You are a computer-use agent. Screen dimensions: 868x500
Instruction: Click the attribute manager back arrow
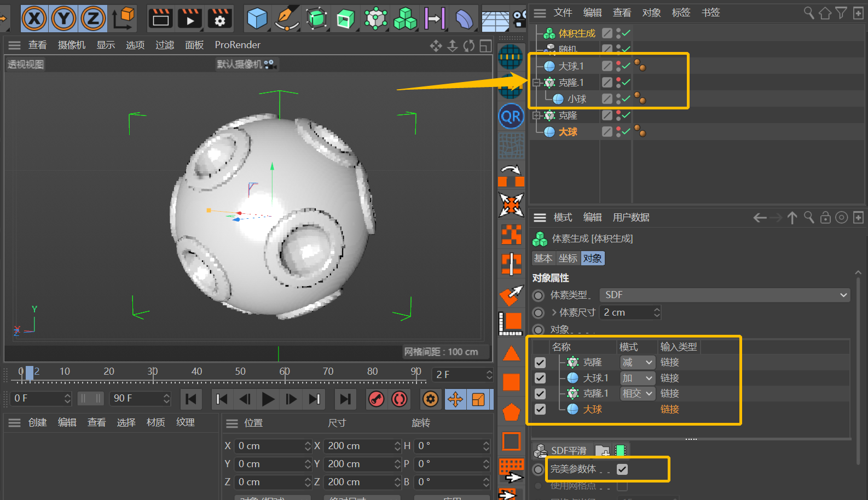pos(760,218)
